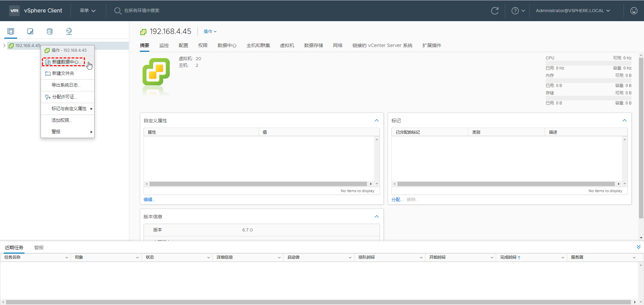Click the smiley feedback icon
Screen dimensions: 644x305
coord(634,11)
